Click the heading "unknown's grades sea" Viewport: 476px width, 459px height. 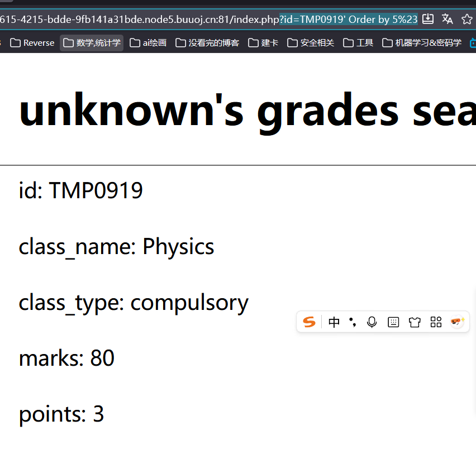(x=247, y=112)
